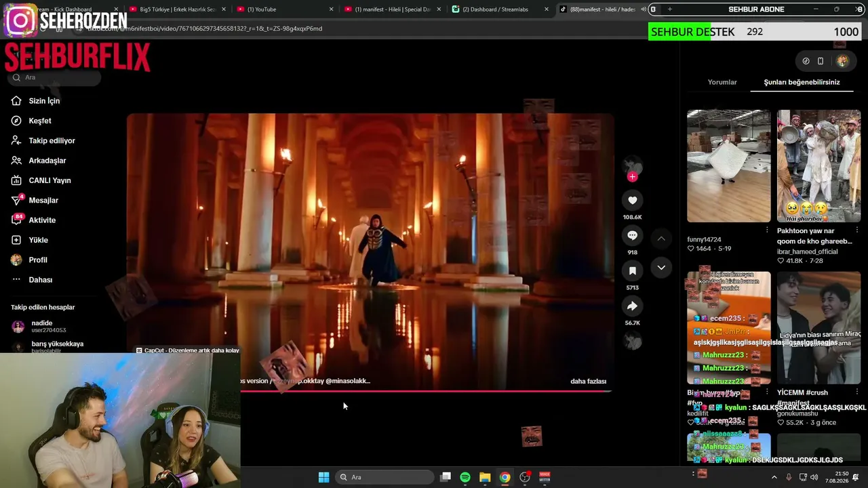This screenshot has height=488, width=868.
Task: Open the notification bell in the tray
Action: tap(856, 477)
